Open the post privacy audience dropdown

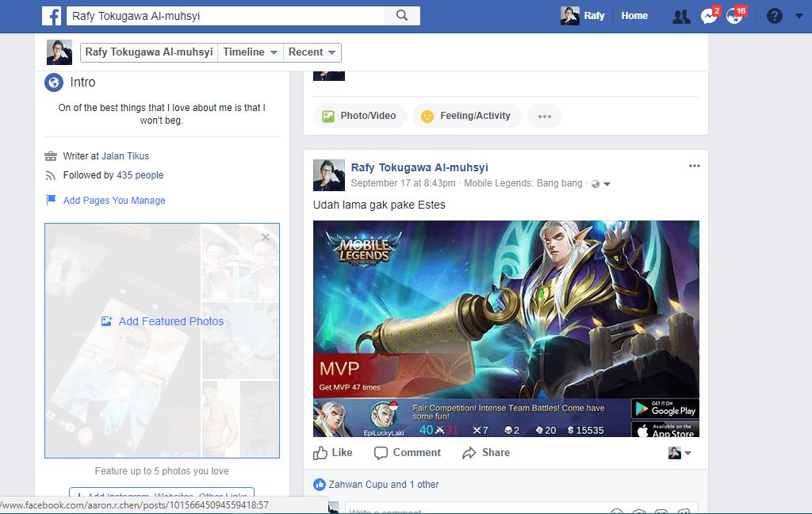click(x=601, y=182)
